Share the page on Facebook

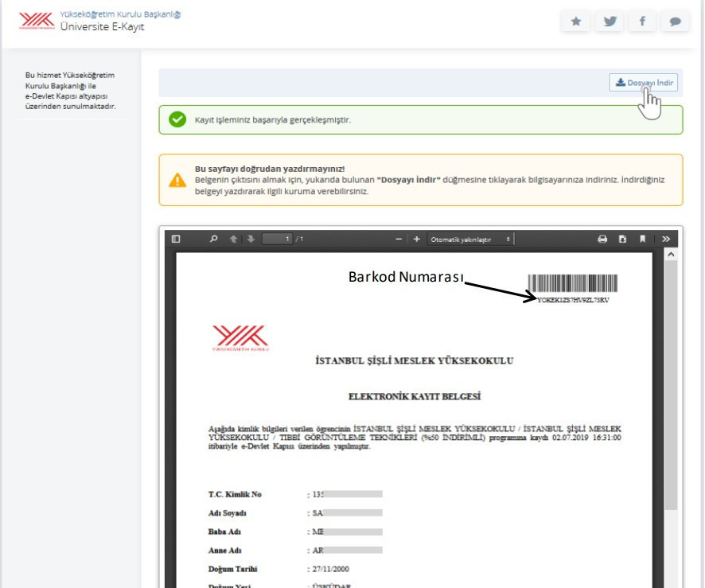click(x=642, y=21)
